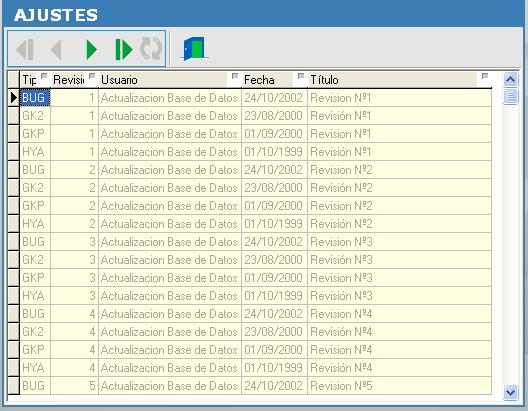The image size is (528, 411).
Task: Open Revisión column filter indicator
Action: tap(92, 76)
